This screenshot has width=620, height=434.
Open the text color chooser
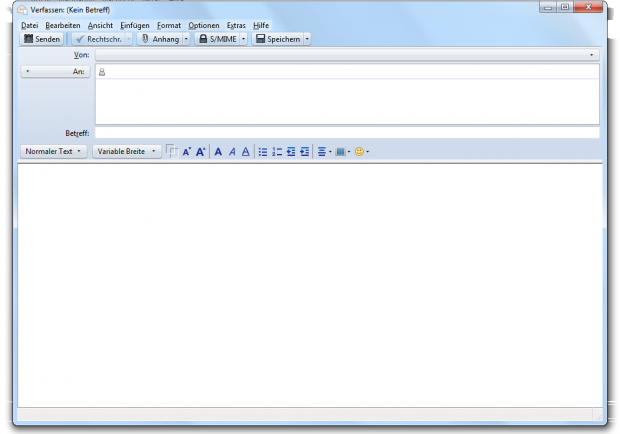click(172, 151)
